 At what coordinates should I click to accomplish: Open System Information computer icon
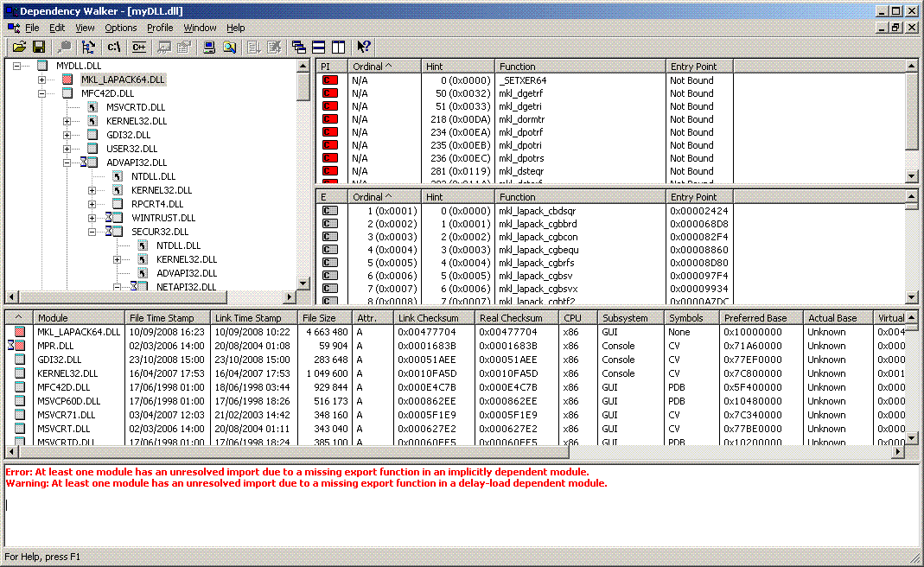[x=209, y=47]
